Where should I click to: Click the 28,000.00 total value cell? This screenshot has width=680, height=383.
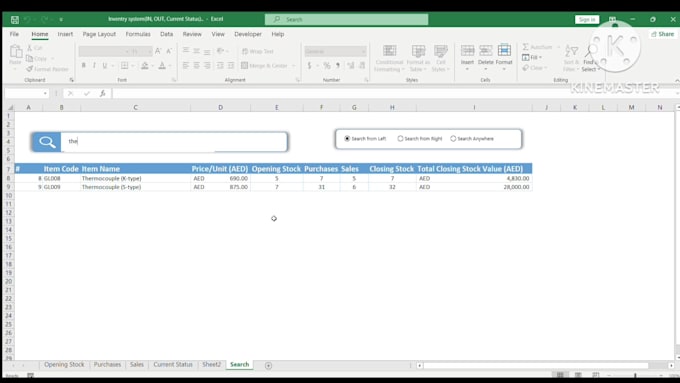(474, 187)
